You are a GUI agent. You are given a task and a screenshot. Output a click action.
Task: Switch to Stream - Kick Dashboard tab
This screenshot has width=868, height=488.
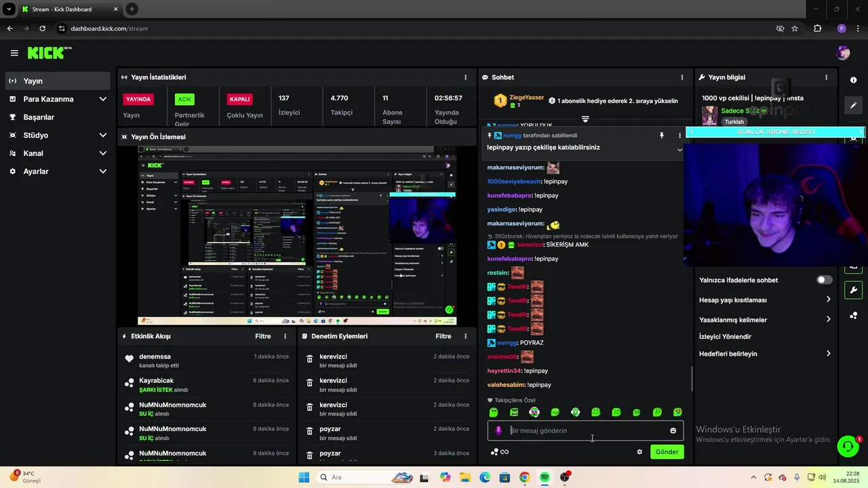coord(70,9)
